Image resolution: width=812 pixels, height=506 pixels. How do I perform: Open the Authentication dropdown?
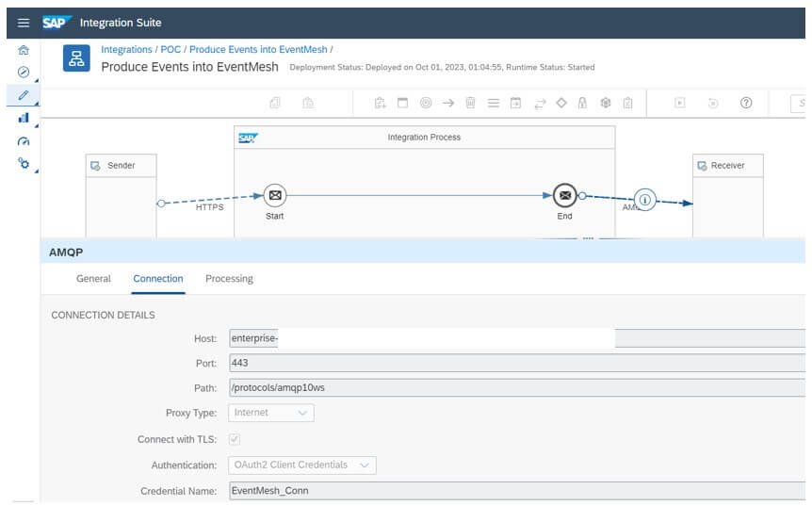[x=302, y=465]
